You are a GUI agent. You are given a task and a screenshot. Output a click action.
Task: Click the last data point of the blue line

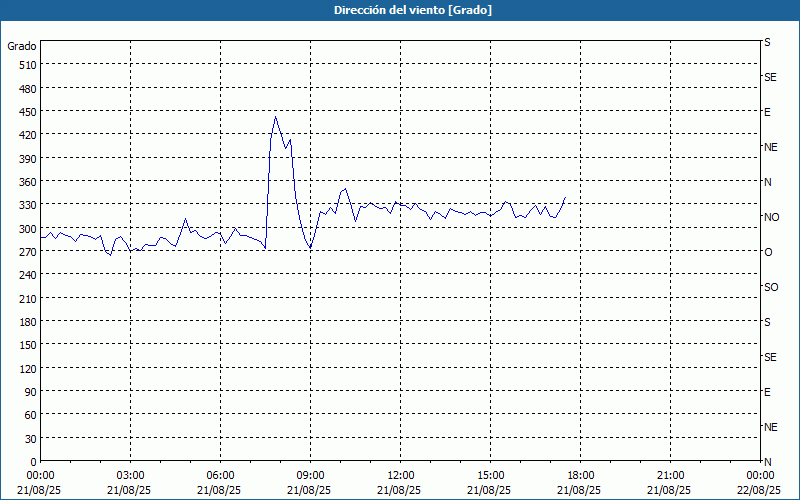point(565,197)
